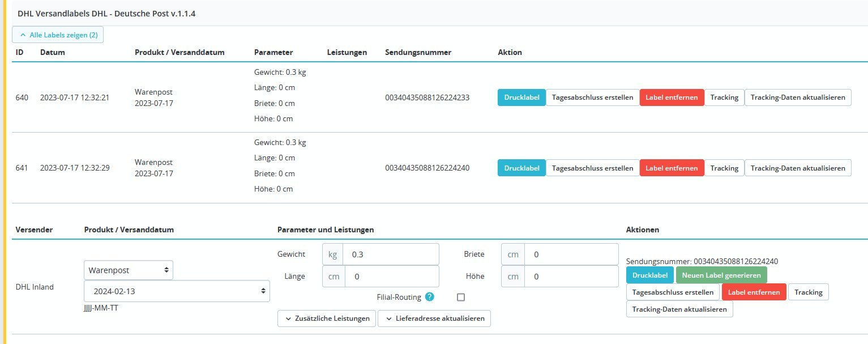Click the Aktion column header

[510, 52]
